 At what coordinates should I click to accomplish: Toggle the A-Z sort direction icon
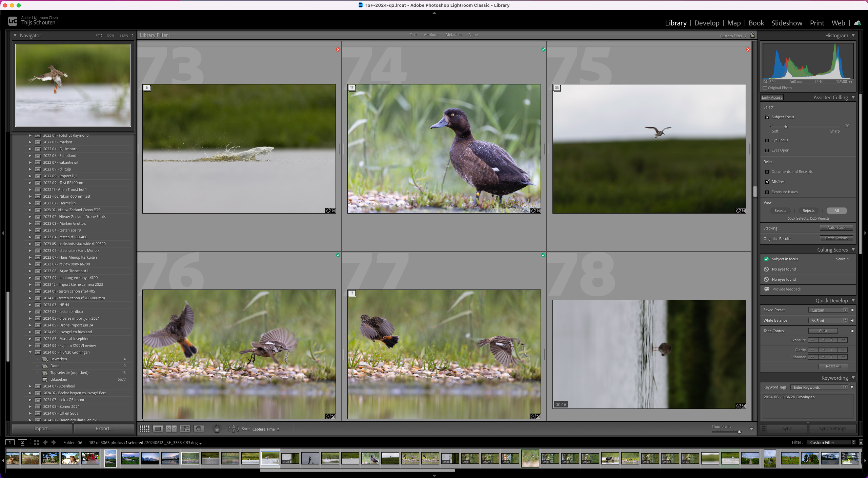tap(233, 429)
